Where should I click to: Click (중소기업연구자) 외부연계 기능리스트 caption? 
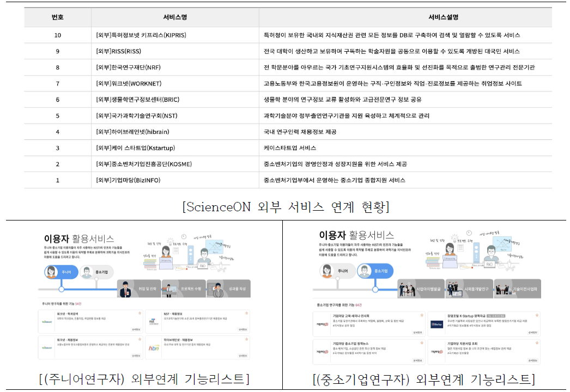click(x=424, y=379)
